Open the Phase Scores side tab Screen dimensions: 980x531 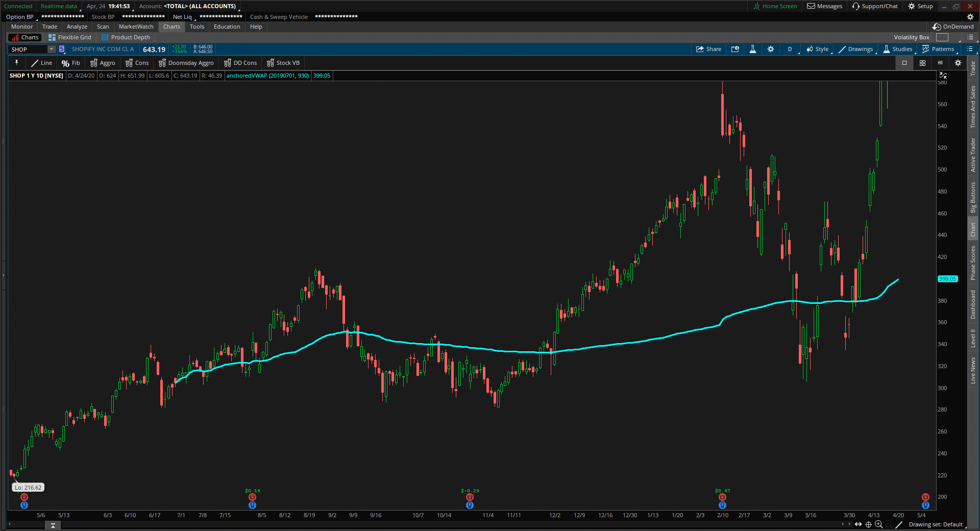coord(973,263)
